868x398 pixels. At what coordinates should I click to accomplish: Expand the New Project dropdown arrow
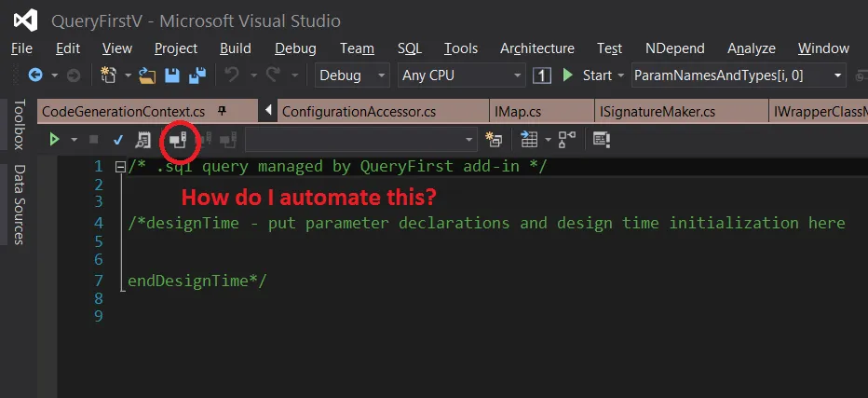[128, 75]
